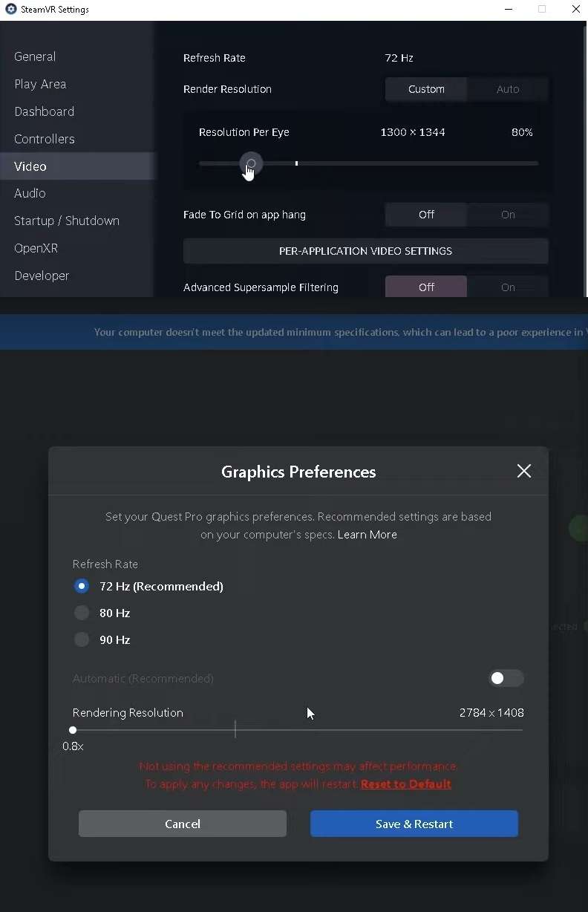
Task: Click Reset to Default
Action: point(406,783)
